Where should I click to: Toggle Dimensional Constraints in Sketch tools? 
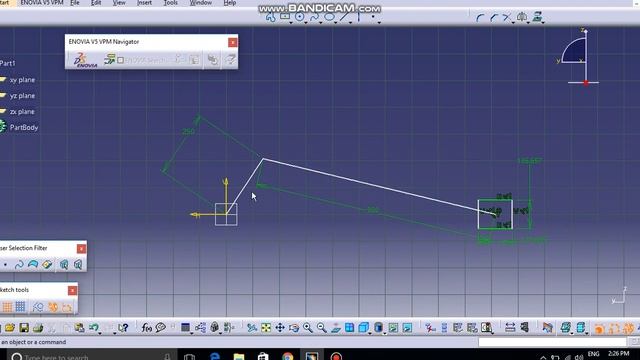67,307
